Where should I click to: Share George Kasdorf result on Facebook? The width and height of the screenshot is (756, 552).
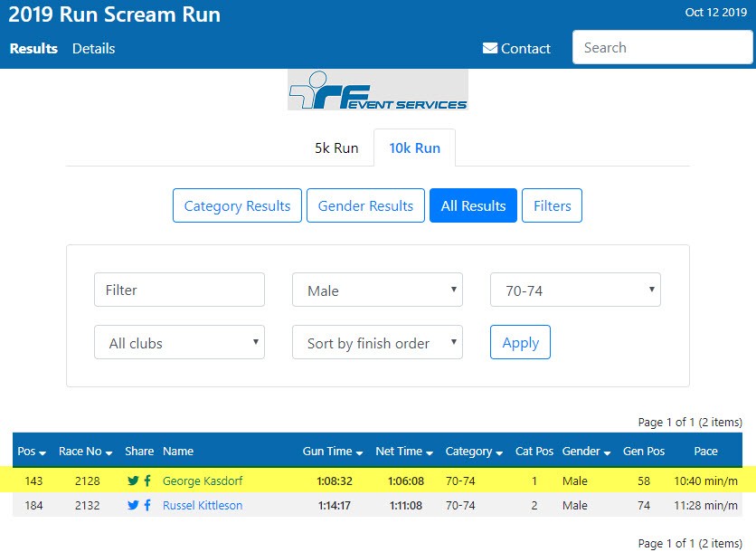pyautogui.click(x=147, y=481)
